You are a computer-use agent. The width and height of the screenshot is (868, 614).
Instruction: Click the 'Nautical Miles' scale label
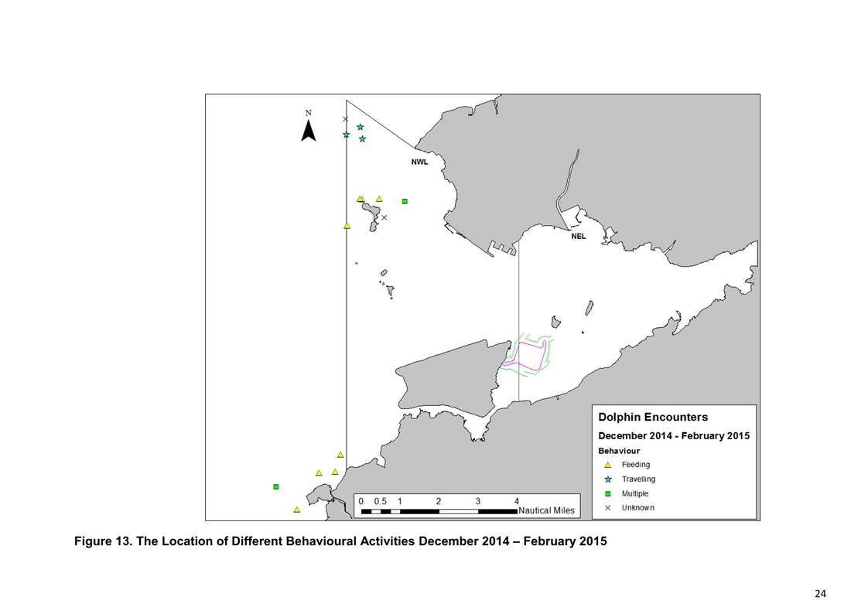546,510
